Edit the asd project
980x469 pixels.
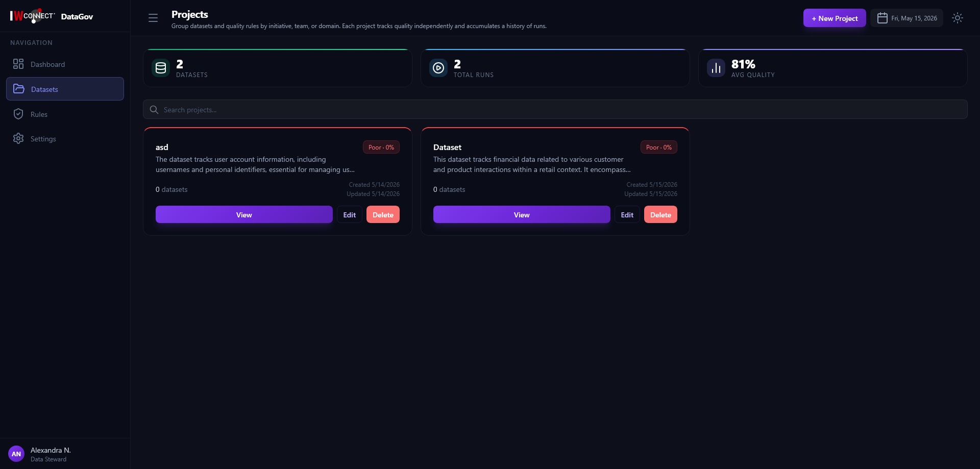[x=350, y=214]
